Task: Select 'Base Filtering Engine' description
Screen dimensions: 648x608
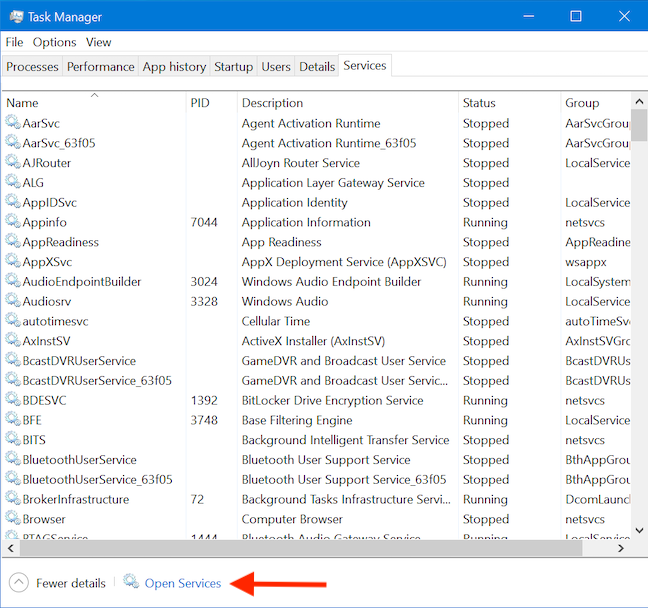Action: tap(297, 420)
